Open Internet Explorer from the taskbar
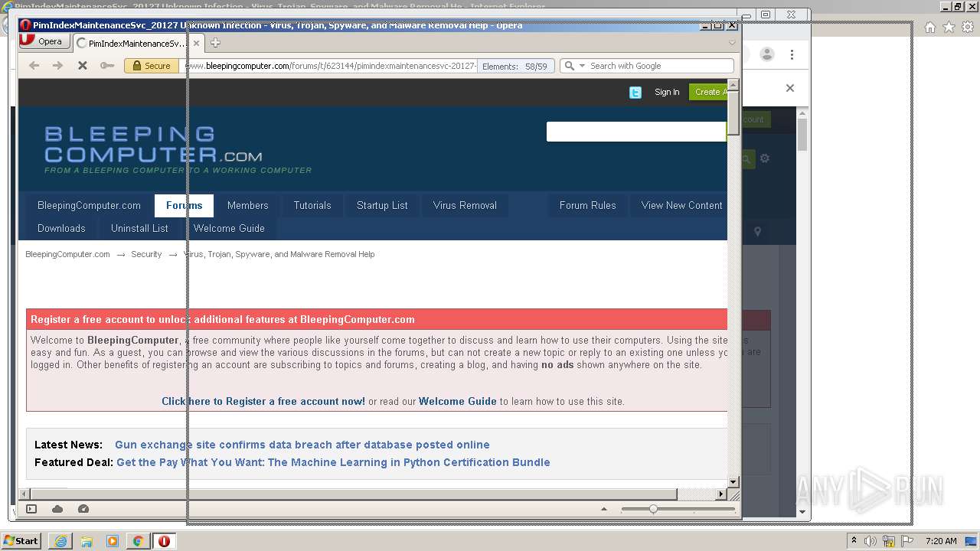The width and height of the screenshot is (980, 551). coord(60,541)
